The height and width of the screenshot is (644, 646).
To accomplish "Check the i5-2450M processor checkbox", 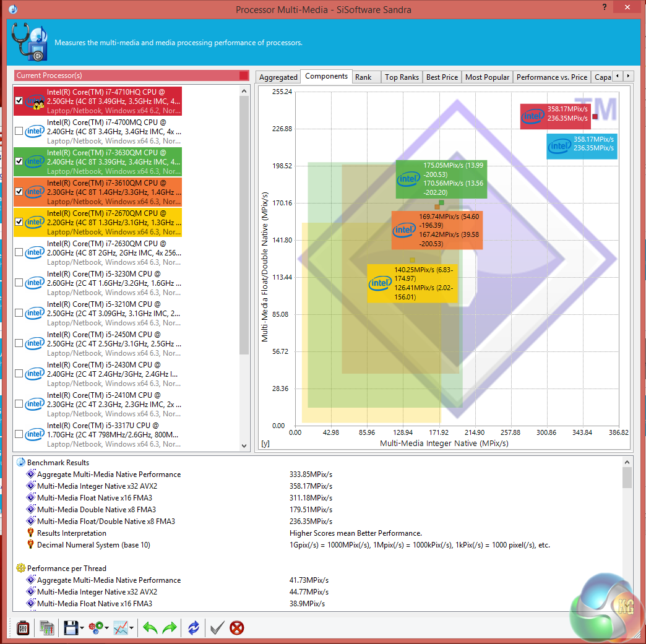I will pyautogui.click(x=19, y=343).
